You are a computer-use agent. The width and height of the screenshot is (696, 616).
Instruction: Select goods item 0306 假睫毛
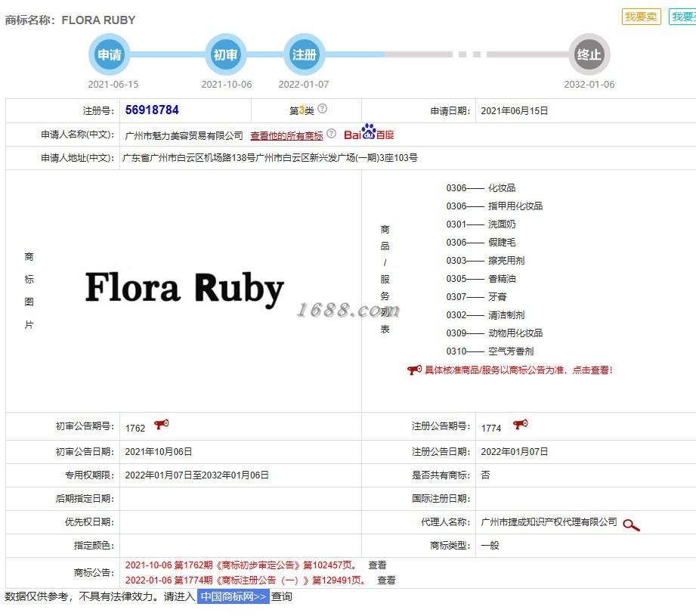coord(481,243)
